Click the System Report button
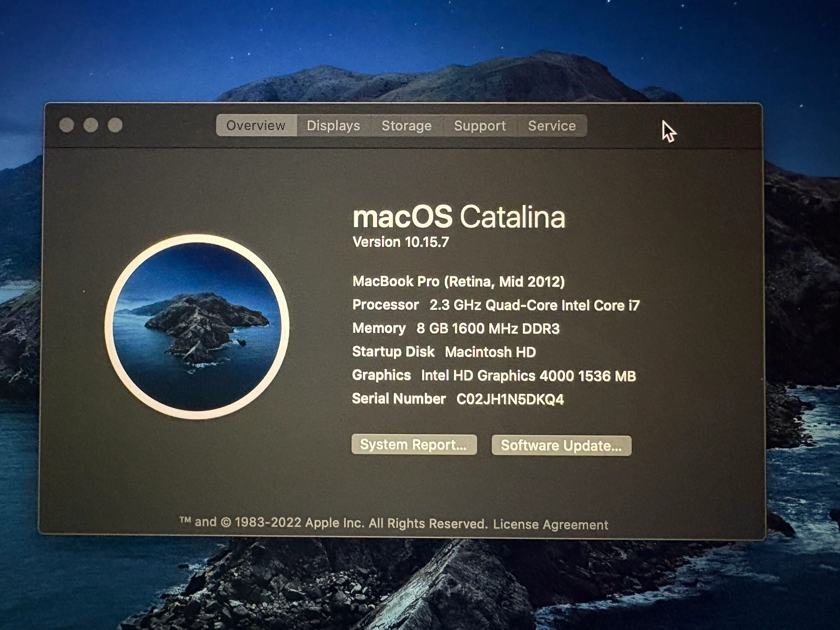840x630 pixels. click(x=413, y=444)
